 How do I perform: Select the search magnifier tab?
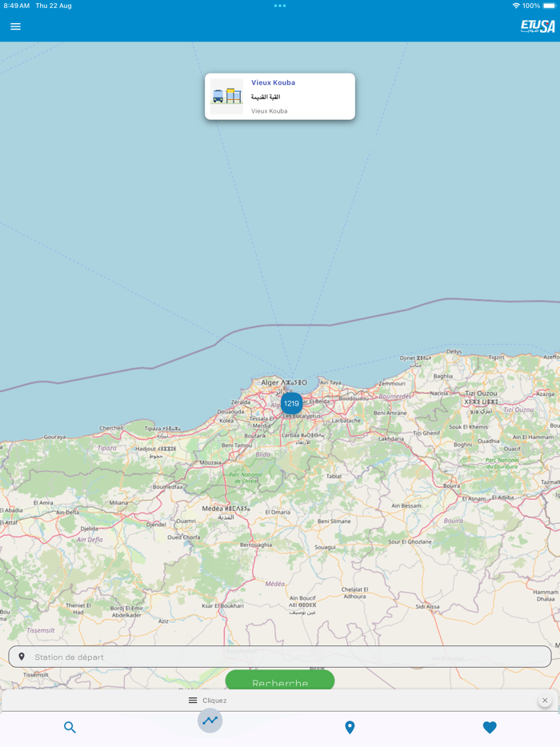70,727
